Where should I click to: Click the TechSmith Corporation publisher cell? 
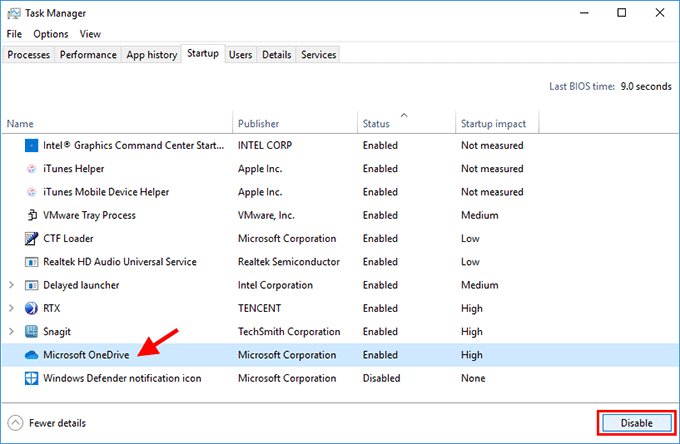coord(289,332)
